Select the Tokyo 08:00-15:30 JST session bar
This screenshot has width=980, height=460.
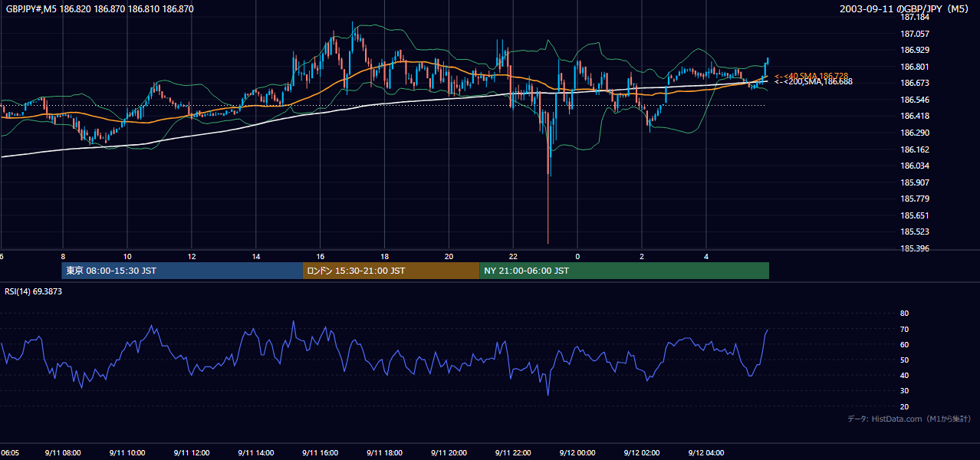(183, 271)
